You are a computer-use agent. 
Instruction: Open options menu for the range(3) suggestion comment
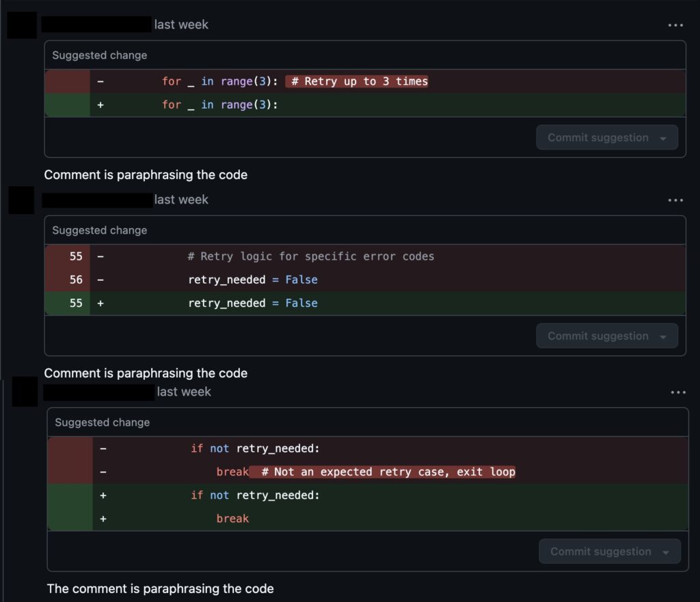tap(675, 25)
